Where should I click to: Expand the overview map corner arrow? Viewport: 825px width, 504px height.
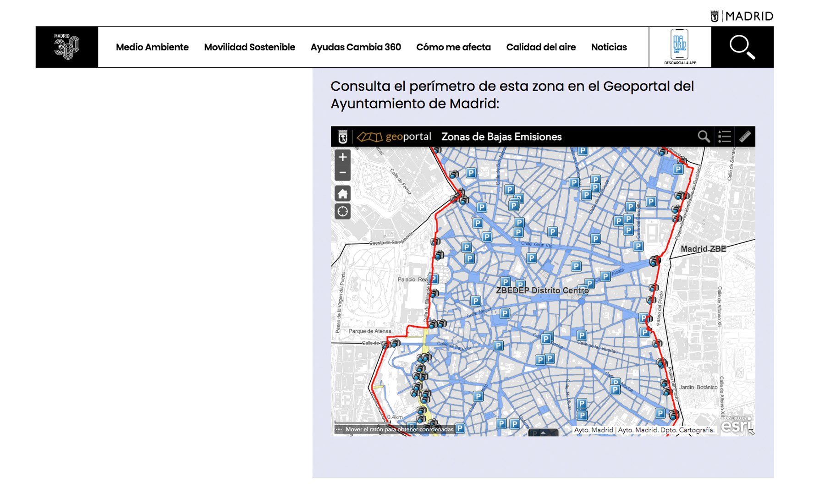(751, 432)
